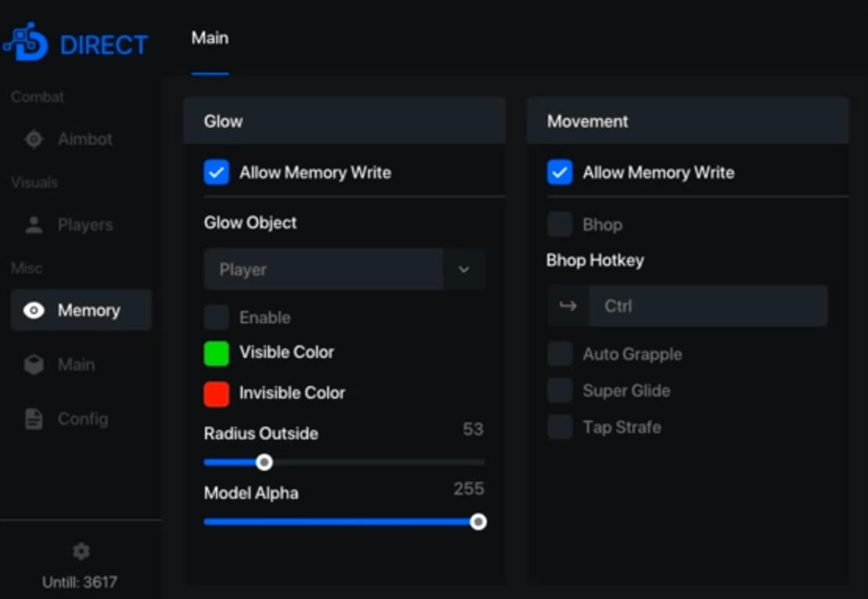Click the Untill: 3617 label
This screenshot has height=599, width=868.
coord(81,582)
